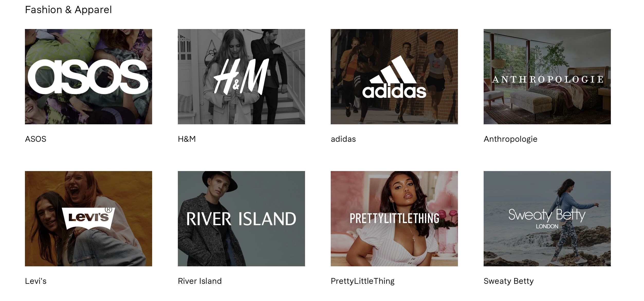Click the PrettyLittleThing text link
This screenshot has height=301, width=644.
tap(363, 281)
